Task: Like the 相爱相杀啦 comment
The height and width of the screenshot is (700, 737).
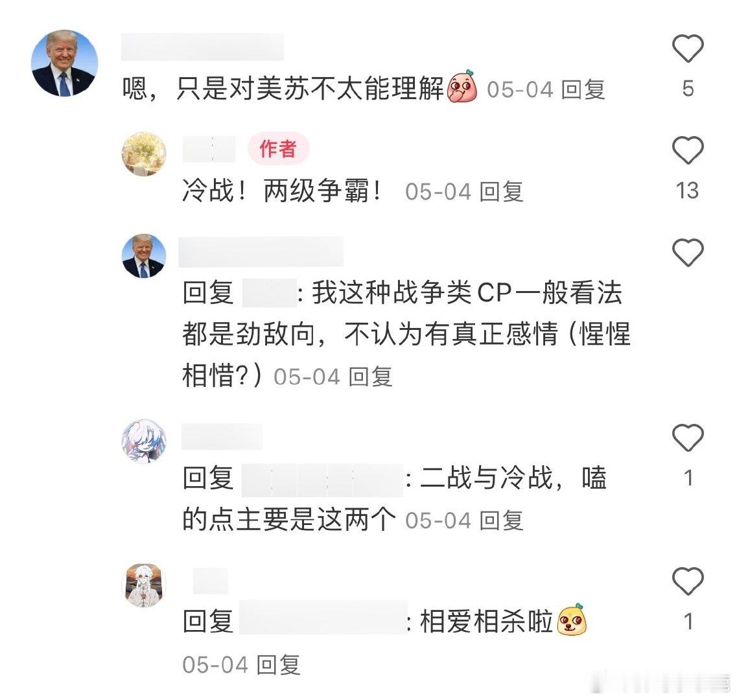Action: [x=688, y=581]
